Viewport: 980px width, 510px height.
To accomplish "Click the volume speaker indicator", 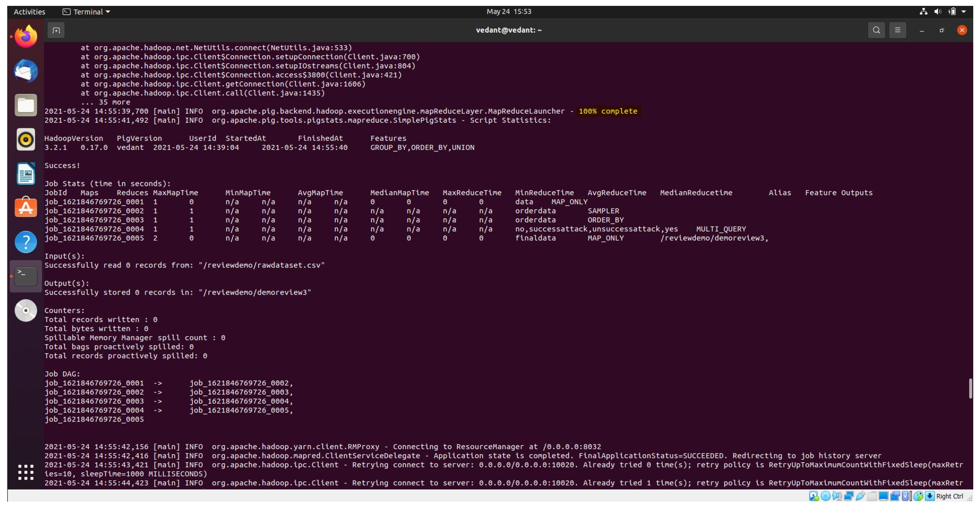I will (937, 12).
